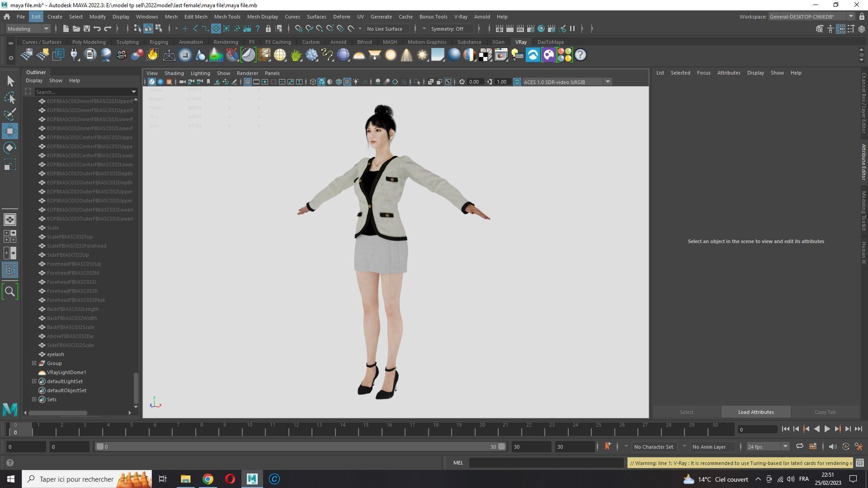Expand the Group node in Outliner
Screen dimensions: 868x488
34,363
